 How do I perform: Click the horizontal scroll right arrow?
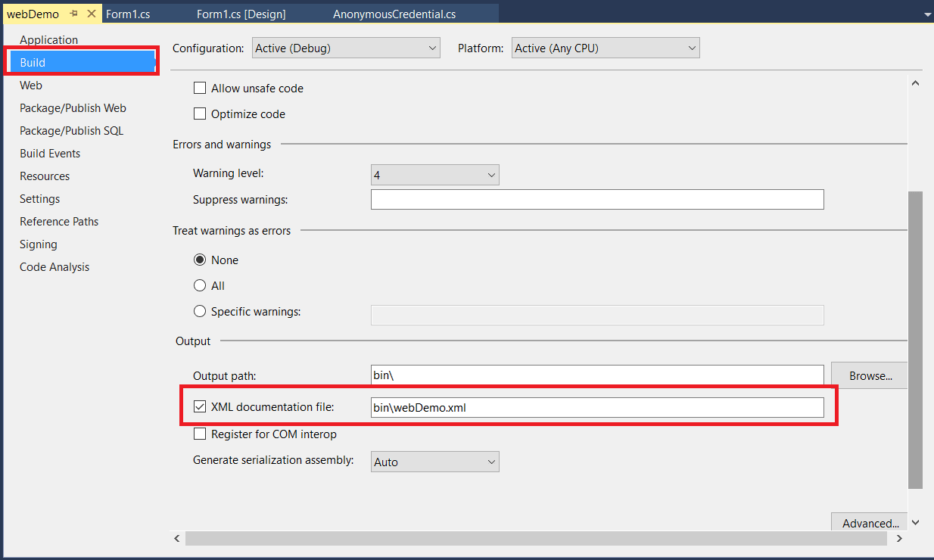(x=899, y=538)
